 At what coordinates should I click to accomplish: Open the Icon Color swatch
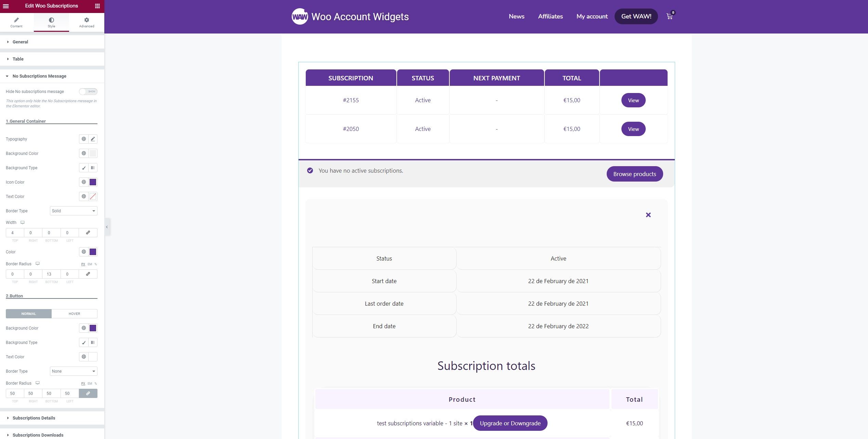pos(93,182)
